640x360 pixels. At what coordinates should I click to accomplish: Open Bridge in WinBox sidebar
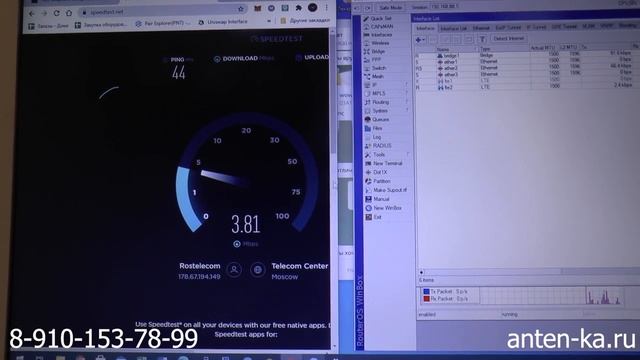(x=374, y=52)
